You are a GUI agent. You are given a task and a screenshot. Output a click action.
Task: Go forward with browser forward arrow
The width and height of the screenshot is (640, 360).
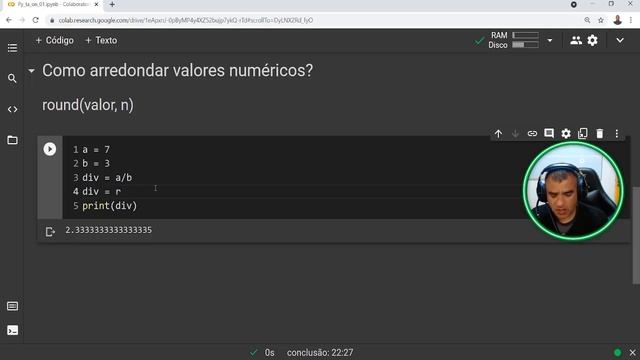[x=22, y=20]
